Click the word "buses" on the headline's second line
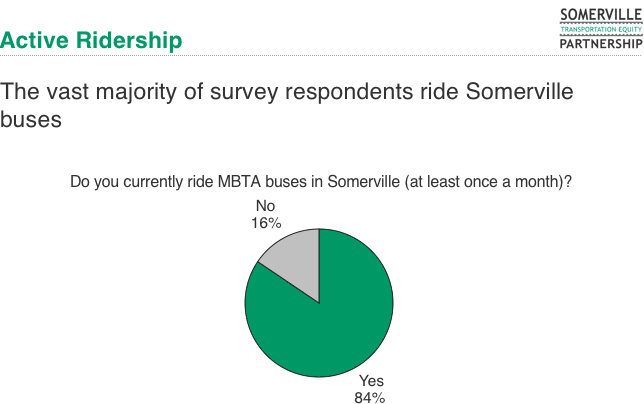644x404 pixels. (31, 118)
